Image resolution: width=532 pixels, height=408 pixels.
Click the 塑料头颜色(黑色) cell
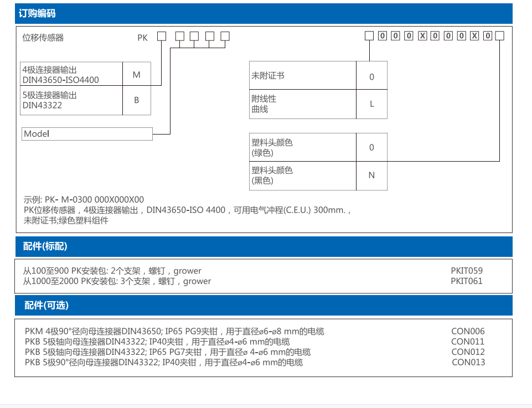coord(303,175)
